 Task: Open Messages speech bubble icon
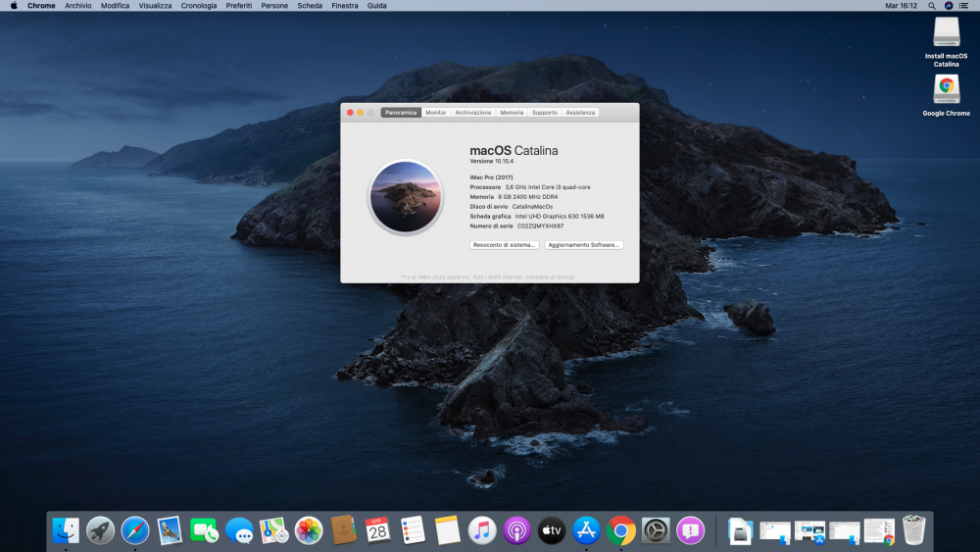[239, 530]
